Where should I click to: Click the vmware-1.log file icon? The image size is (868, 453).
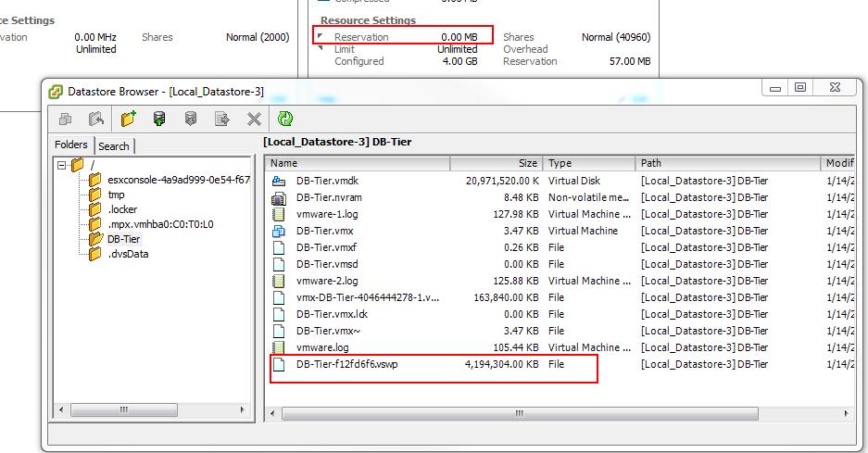[x=279, y=214]
